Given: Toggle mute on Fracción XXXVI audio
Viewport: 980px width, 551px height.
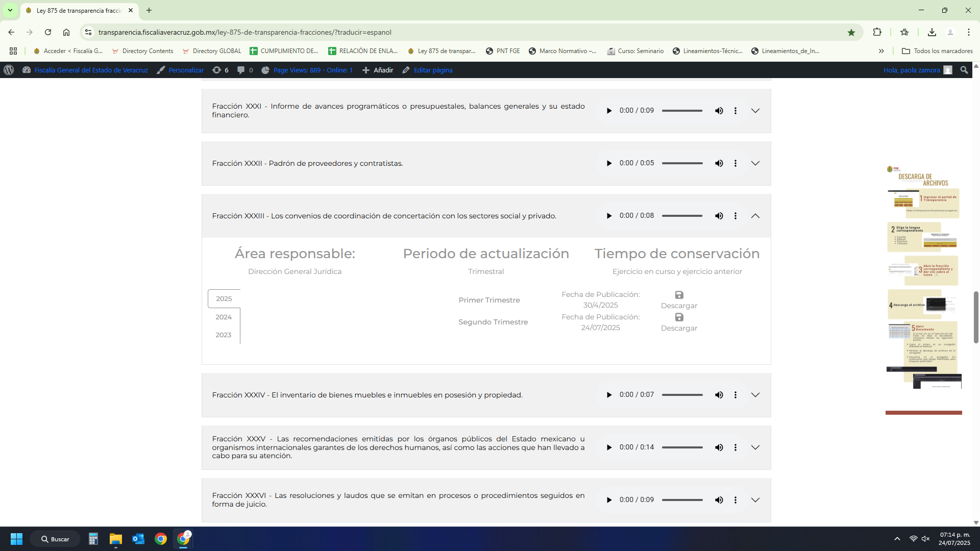Looking at the screenshot, I should (719, 500).
